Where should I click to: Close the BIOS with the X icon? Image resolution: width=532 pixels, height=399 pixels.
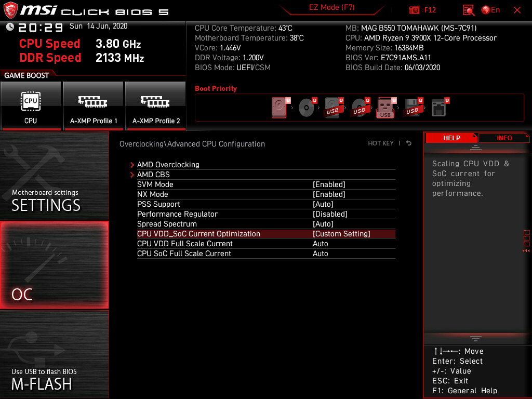pyautogui.click(x=517, y=10)
